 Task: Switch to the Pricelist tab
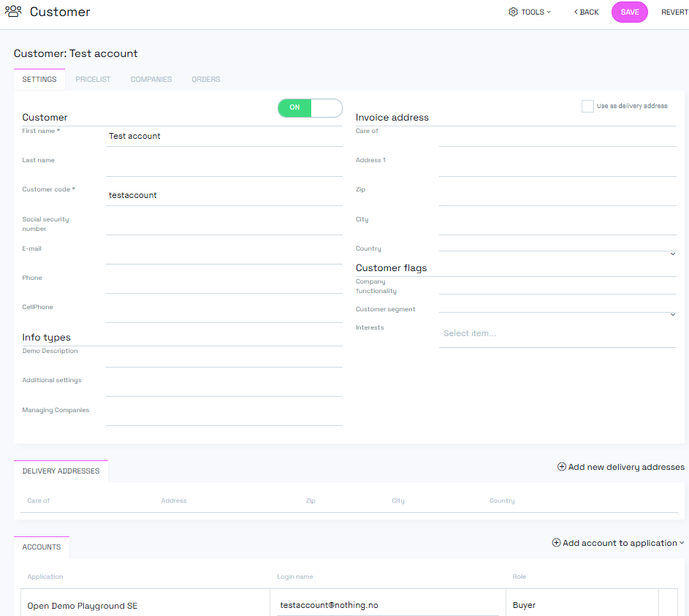93,79
